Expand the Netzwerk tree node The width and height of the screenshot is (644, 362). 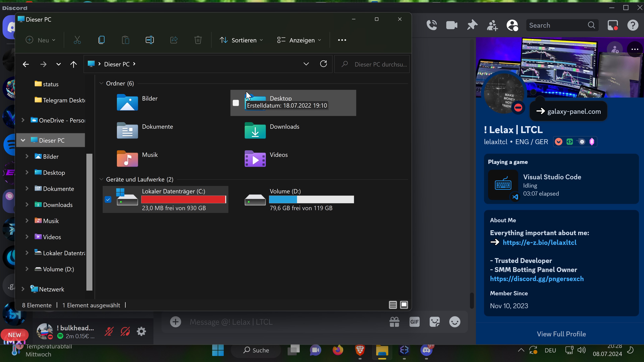(23, 289)
